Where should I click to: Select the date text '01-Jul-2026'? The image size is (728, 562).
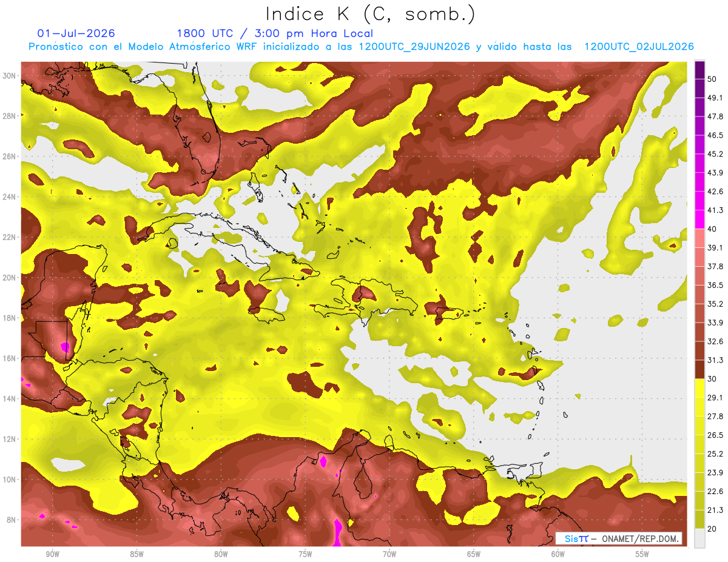coord(76,33)
